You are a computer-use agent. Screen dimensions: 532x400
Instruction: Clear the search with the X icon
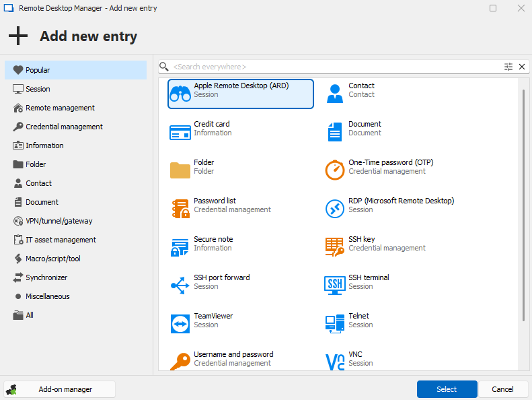[x=522, y=67]
